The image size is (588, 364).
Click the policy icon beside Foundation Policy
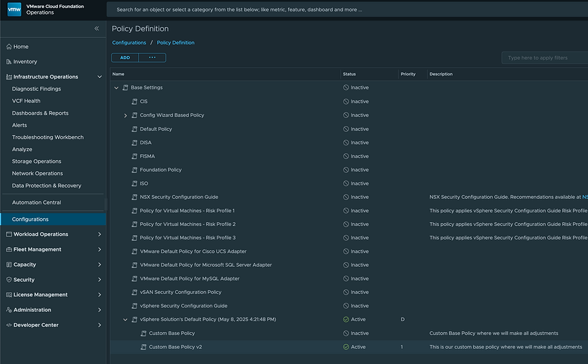pos(134,170)
